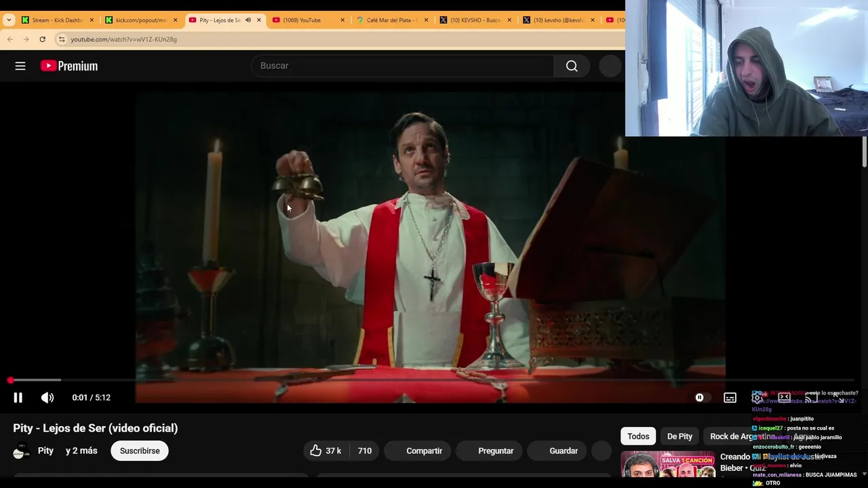The image size is (868, 488).
Task: Close the Café Mar del Plata tab
Action: [426, 20]
